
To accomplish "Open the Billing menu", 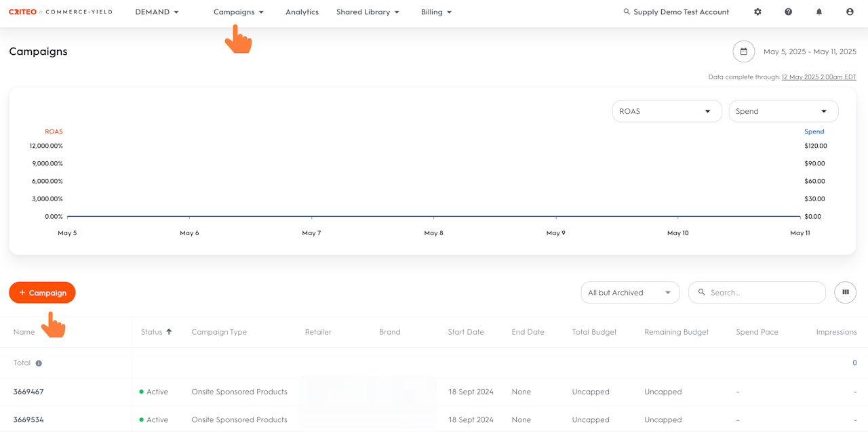I will (x=436, y=12).
